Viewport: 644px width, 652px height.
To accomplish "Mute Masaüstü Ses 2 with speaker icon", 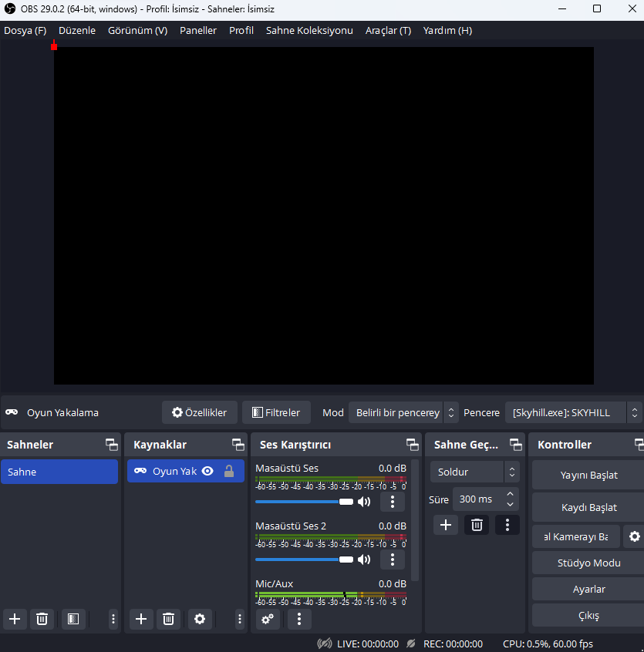I will [x=364, y=560].
